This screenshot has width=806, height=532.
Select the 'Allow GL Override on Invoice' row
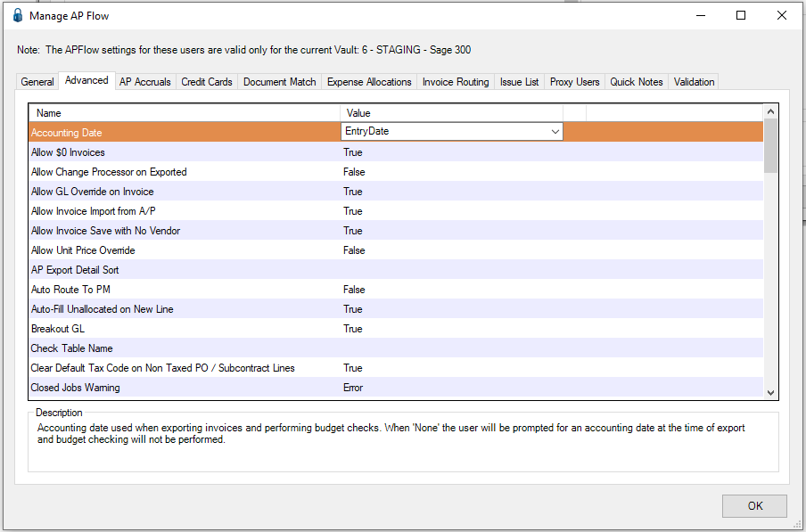[x=397, y=192]
